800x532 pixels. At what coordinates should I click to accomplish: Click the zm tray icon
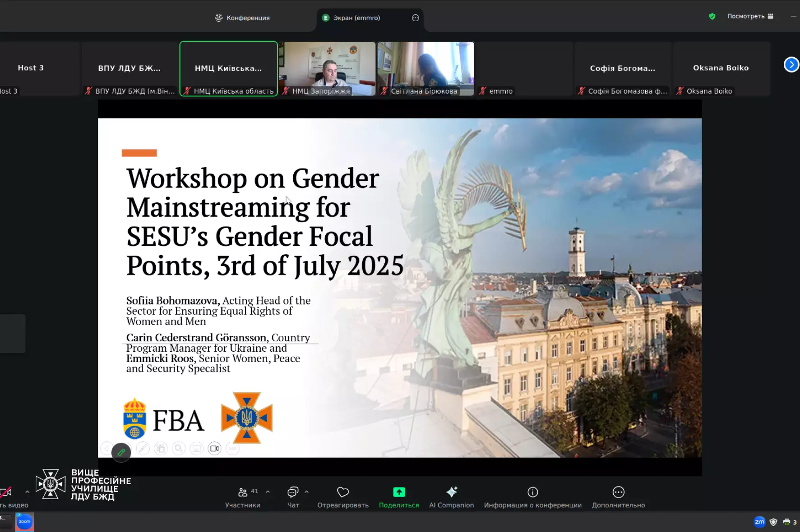point(759,522)
